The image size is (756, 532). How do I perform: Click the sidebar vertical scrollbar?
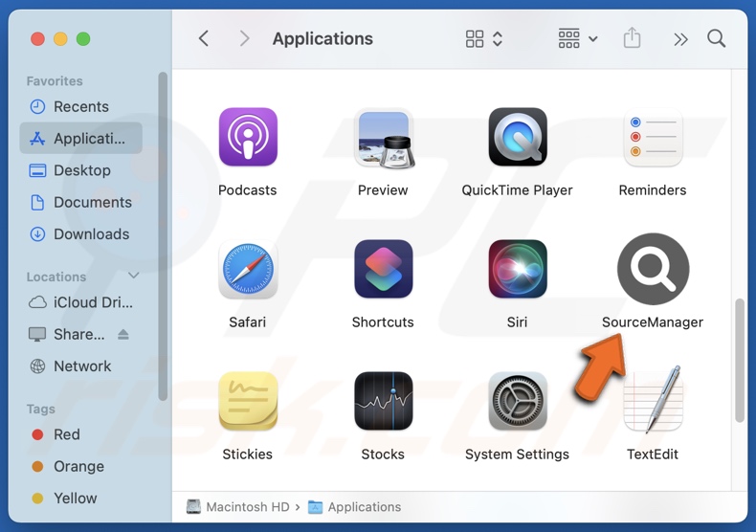click(x=163, y=236)
